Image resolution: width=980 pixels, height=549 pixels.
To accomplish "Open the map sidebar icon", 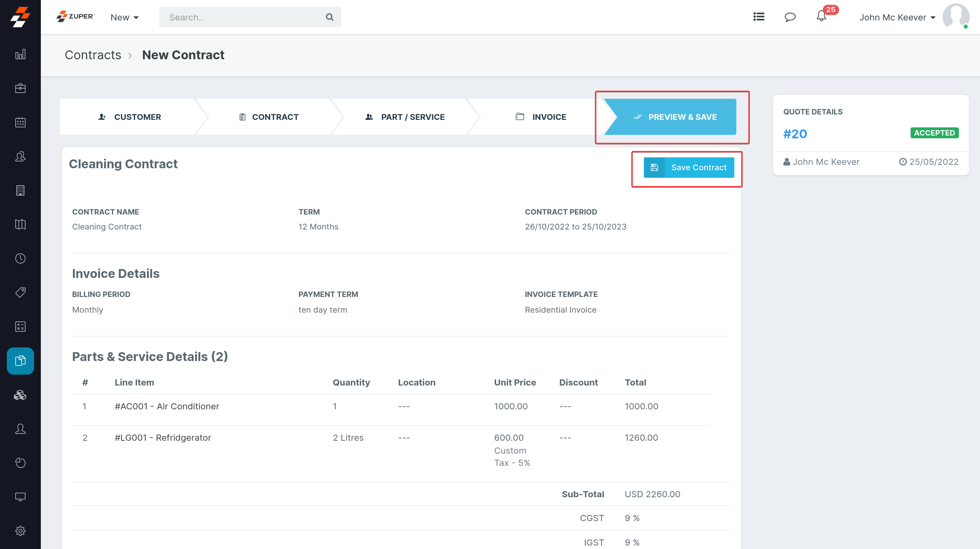I will [20, 224].
